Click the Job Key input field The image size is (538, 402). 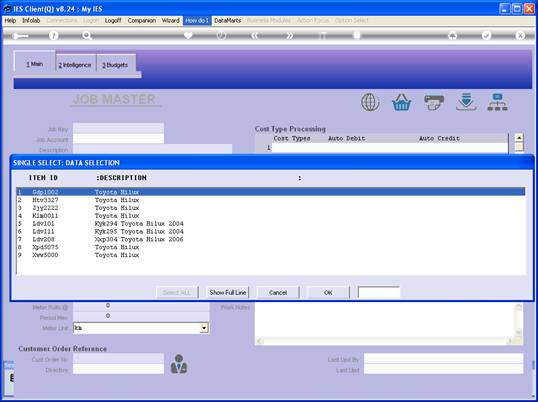118,129
